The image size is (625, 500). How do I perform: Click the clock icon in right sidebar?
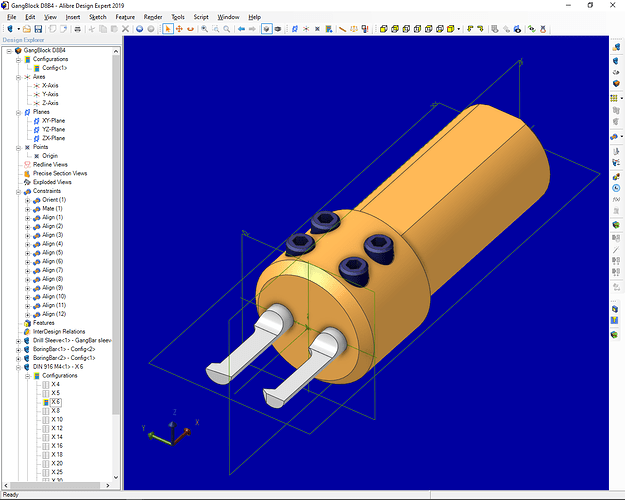tap(616, 188)
